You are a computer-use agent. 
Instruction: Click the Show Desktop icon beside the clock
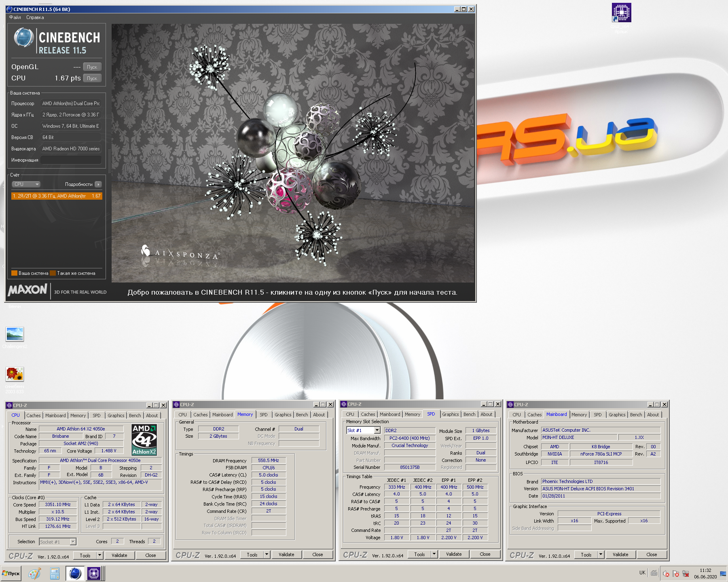(723, 573)
